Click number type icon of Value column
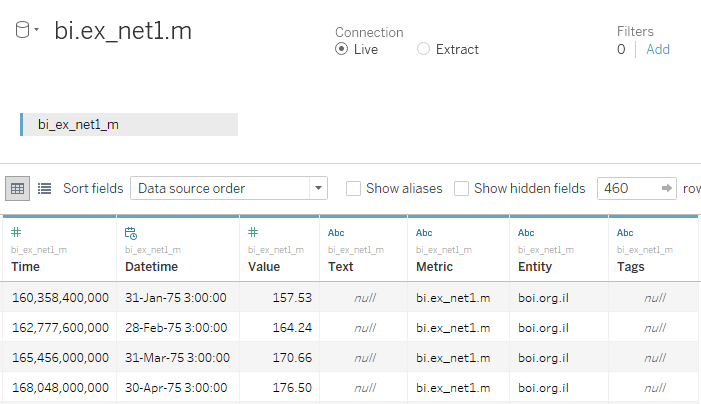 pos(253,232)
